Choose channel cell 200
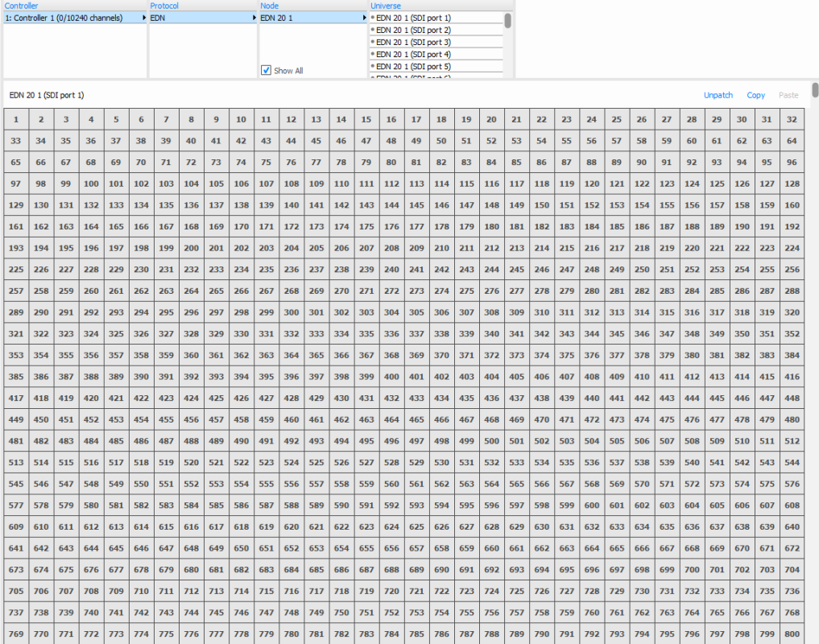This screenshot has width=819, height=644. 191,248
